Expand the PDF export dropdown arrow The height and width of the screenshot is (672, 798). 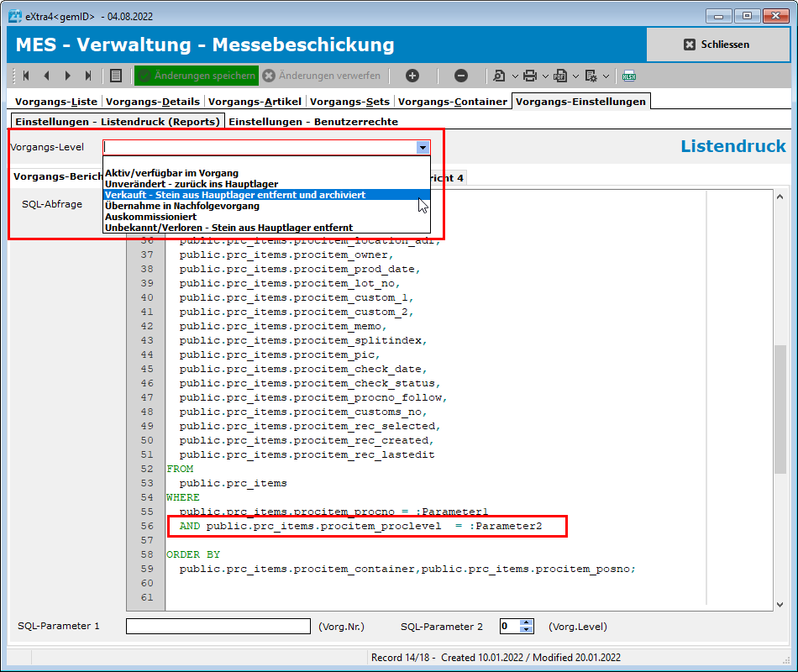tap(575, 76)
